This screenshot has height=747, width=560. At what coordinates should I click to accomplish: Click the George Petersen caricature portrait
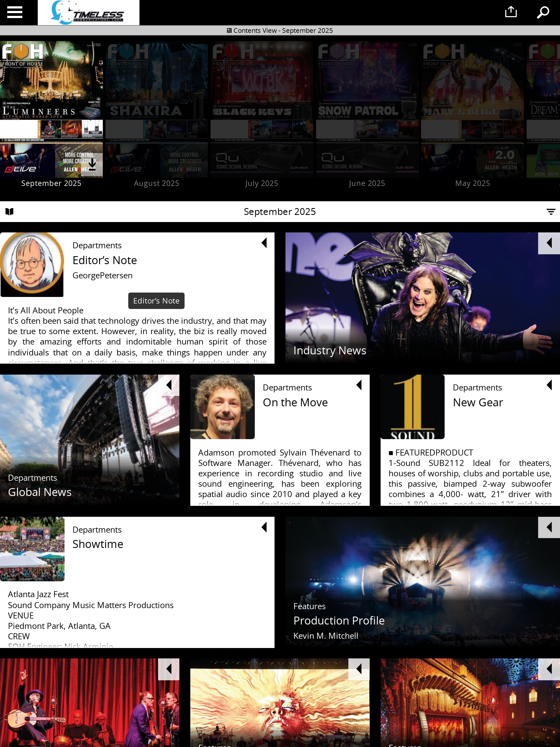point(32,264)
